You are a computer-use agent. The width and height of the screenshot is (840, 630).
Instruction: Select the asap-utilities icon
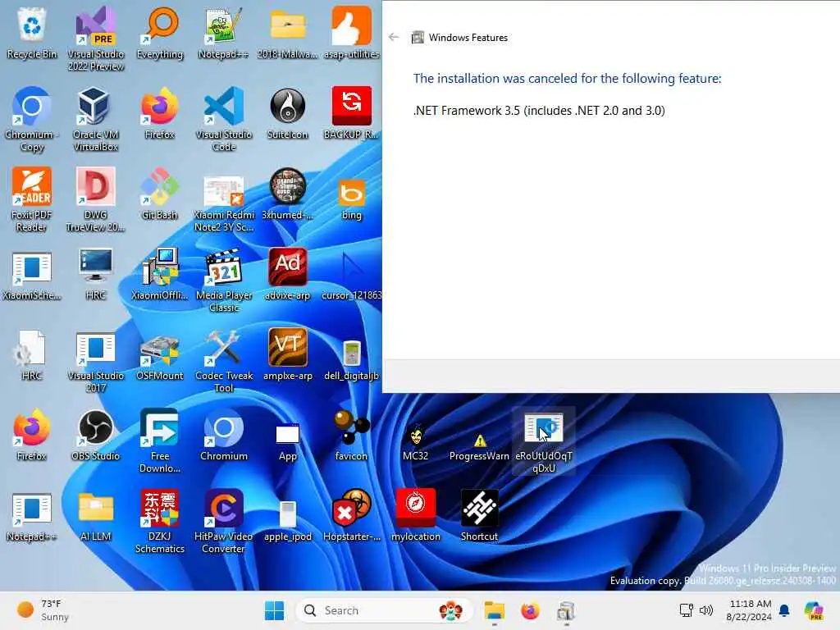351,33
